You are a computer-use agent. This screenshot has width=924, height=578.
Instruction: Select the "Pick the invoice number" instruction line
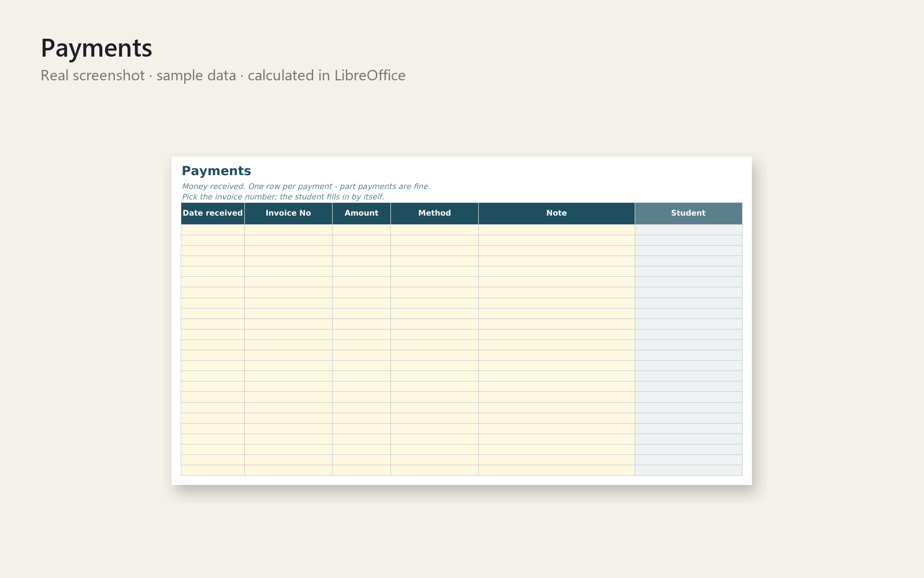[x=283, y=197]
